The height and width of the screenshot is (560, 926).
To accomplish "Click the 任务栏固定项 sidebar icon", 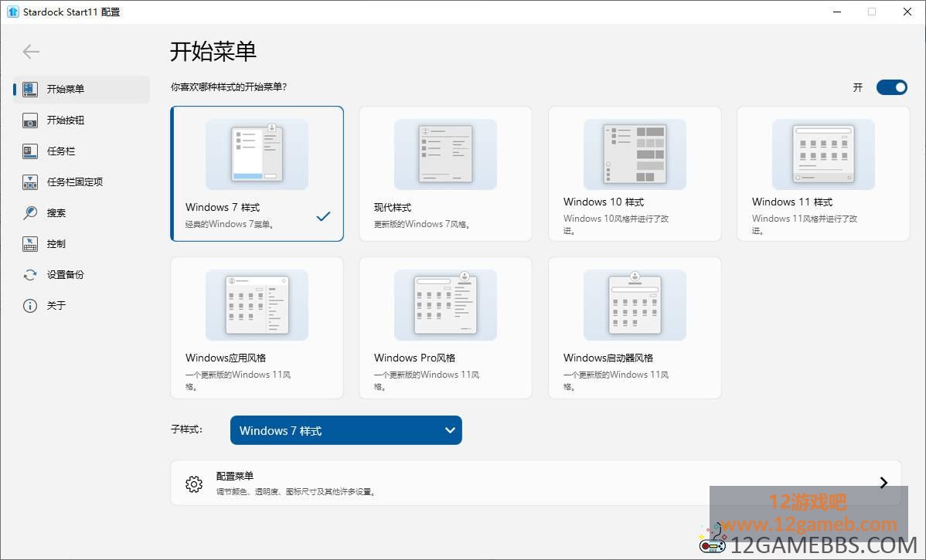I will (30, 182).
